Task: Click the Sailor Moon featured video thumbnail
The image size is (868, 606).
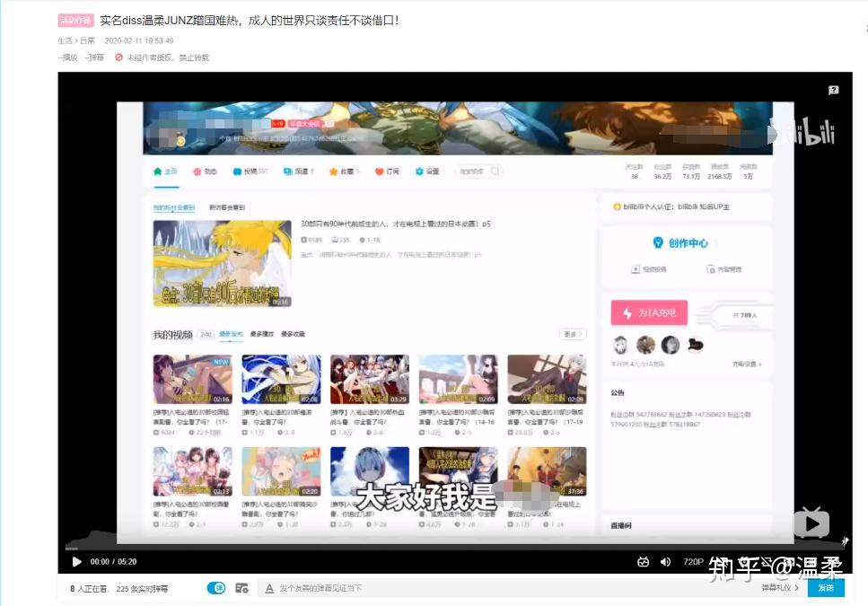Action: (x=222, y=263)
